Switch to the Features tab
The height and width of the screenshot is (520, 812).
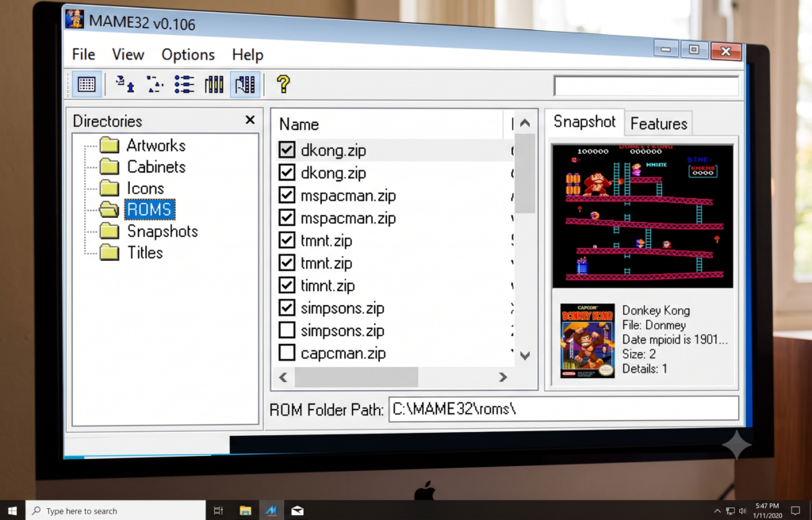659,124
